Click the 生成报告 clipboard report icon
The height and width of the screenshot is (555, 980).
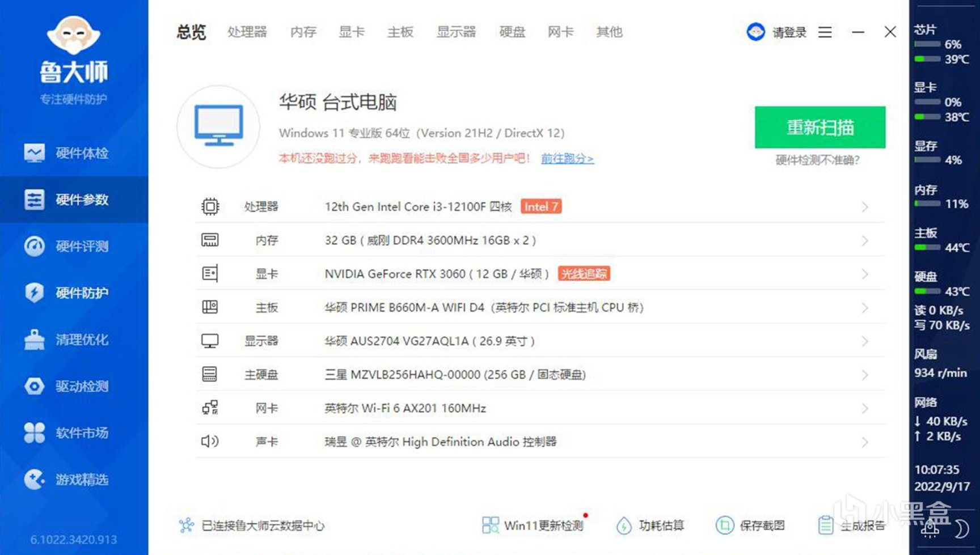825,526
